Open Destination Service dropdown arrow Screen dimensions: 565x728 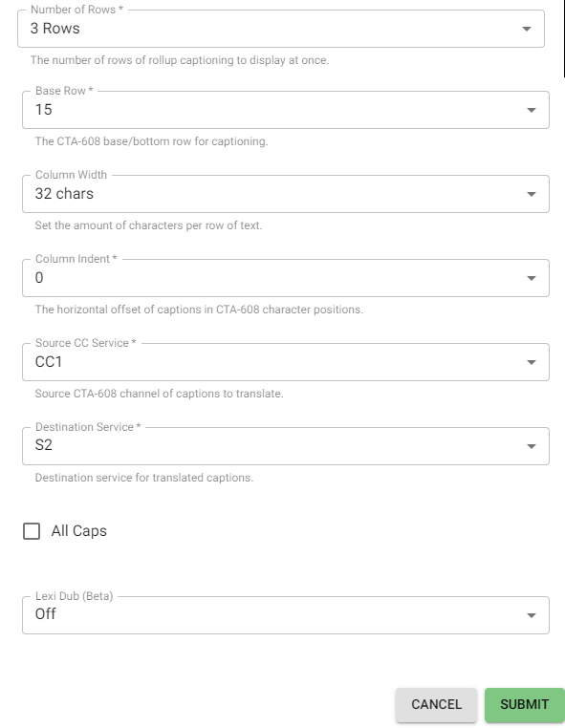[532, 446]
